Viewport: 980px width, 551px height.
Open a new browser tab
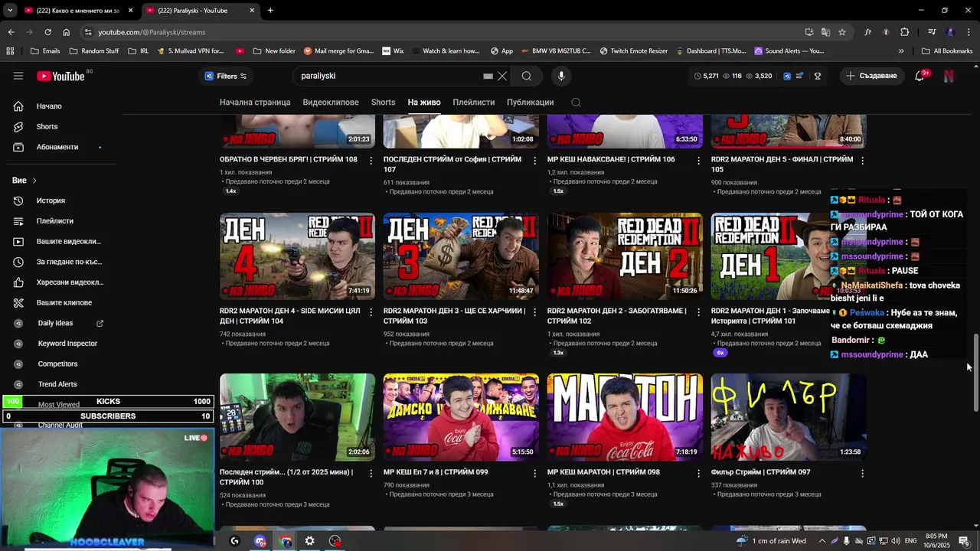270,11
